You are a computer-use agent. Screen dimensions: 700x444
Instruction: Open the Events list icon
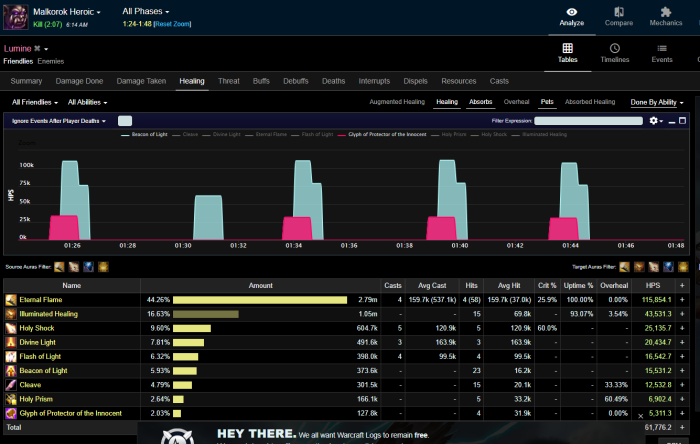pos(662,48)
